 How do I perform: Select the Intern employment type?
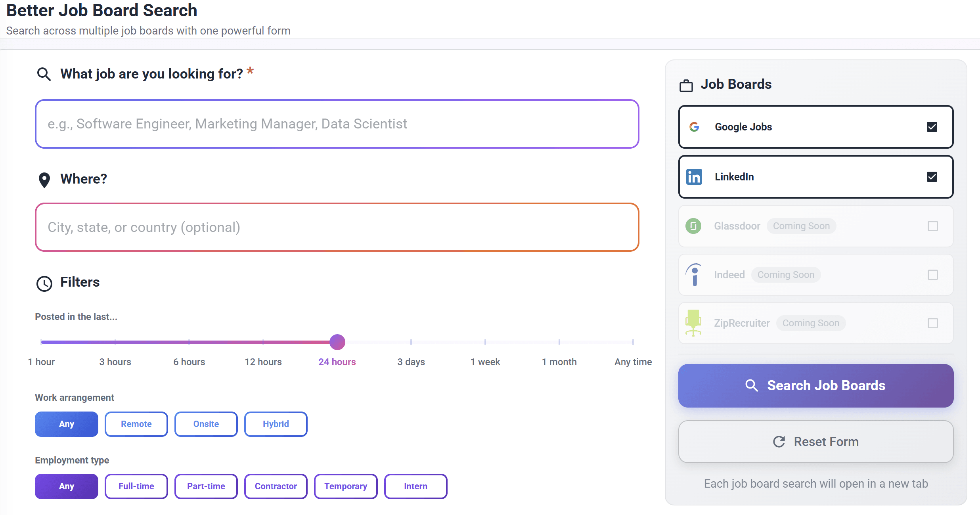point(415,486)
